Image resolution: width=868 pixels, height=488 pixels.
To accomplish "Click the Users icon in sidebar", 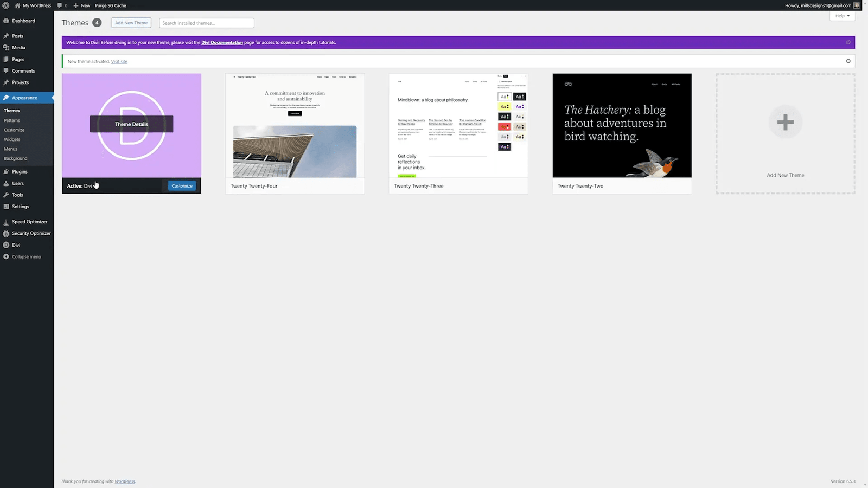I will (6, 183).
